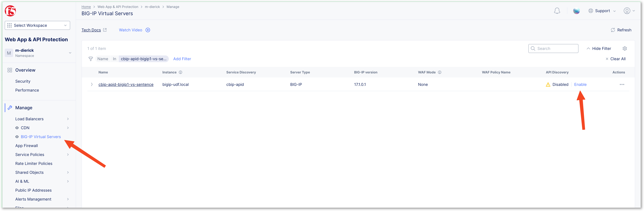Select BIG-IP Virtual Servers in sidebar
Image resolution: width=644 pixels, height=211 pixels.
pyautogui.click(x=41, y=137)
